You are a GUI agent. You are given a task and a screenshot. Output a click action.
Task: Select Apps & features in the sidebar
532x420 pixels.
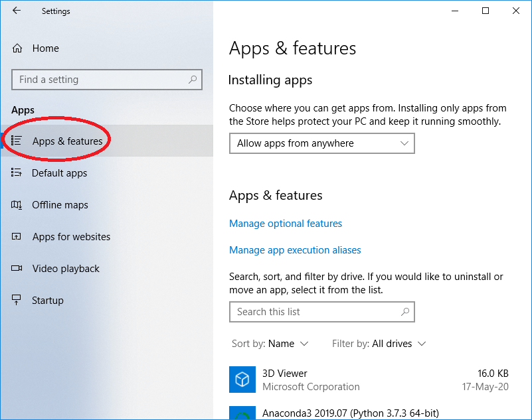[x=107, y=141]
